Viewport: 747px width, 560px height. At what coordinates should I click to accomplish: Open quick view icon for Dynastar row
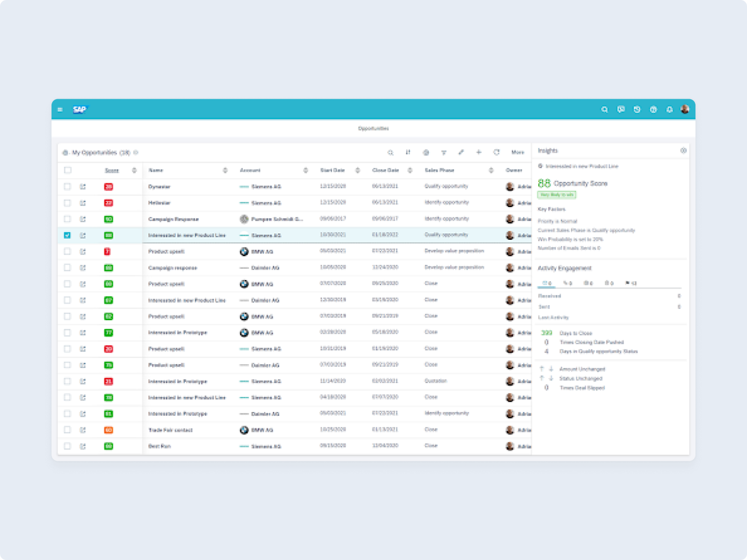[x=83, y=187]
